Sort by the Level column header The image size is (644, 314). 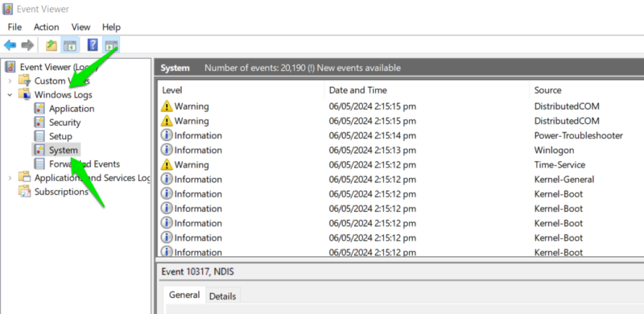click(x=172, y=90)
